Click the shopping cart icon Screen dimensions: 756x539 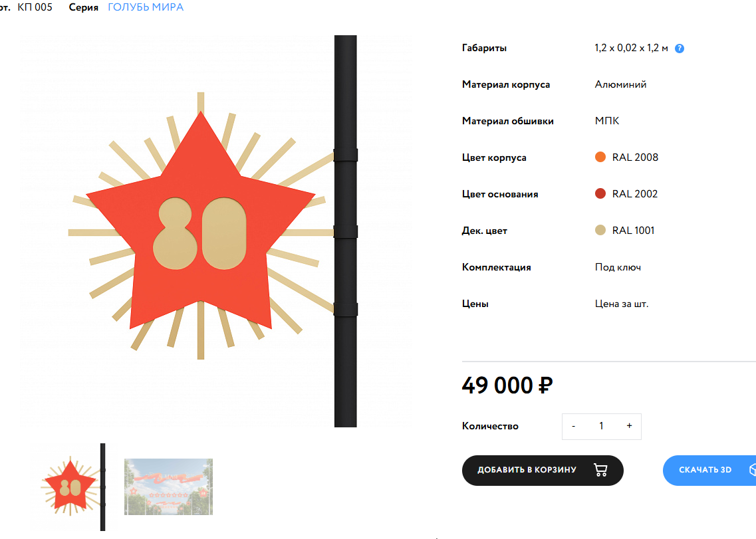click(600, 470)
